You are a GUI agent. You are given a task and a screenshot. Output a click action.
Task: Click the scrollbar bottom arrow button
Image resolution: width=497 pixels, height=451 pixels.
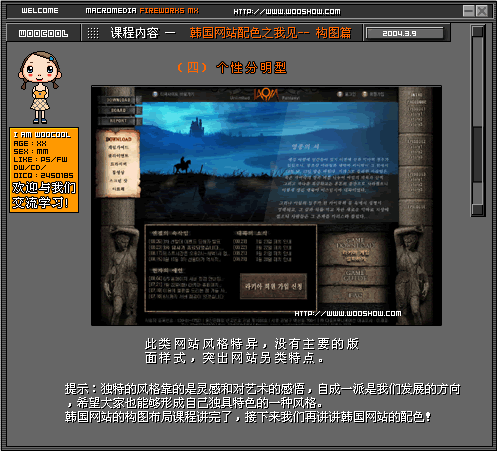[478, 210]
